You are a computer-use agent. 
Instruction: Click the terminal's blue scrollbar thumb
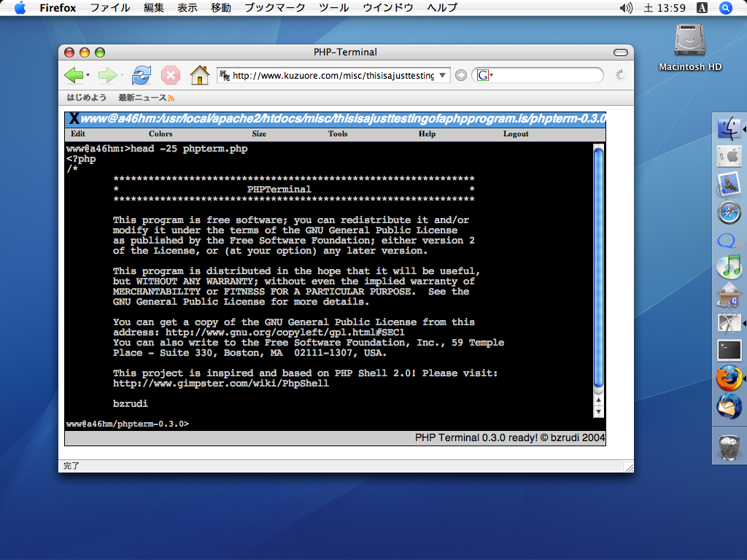[x=598, y=268]
